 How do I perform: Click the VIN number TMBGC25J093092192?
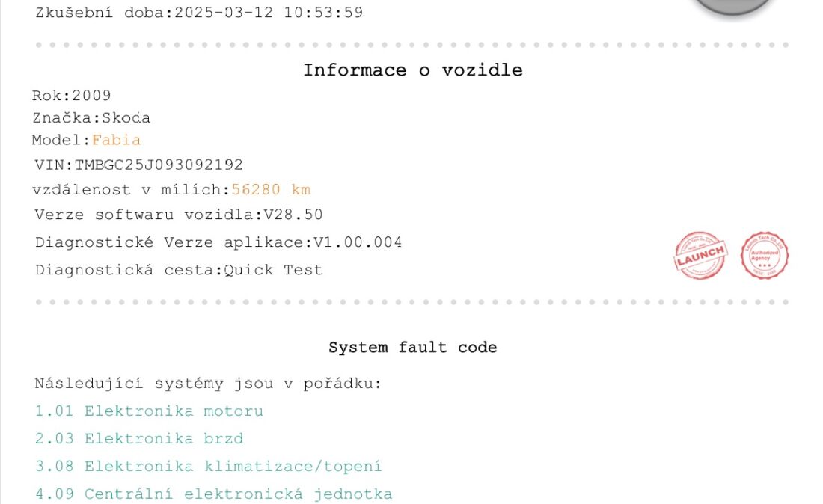coord(159,165)
